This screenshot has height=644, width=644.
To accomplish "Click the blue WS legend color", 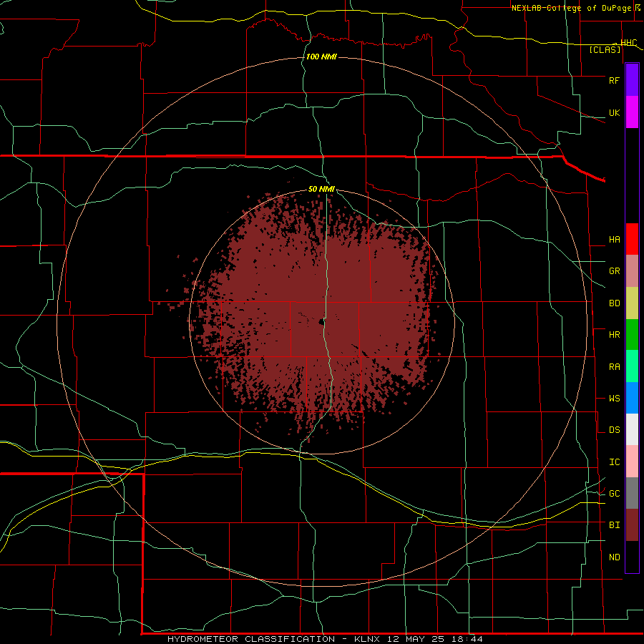I will [632, 398].
